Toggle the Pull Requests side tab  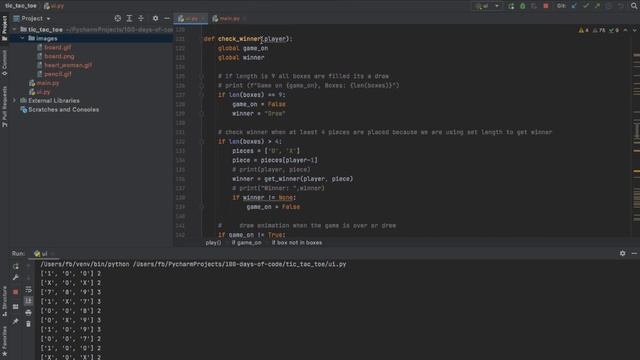pyautogui.click(x=4, y=107)
